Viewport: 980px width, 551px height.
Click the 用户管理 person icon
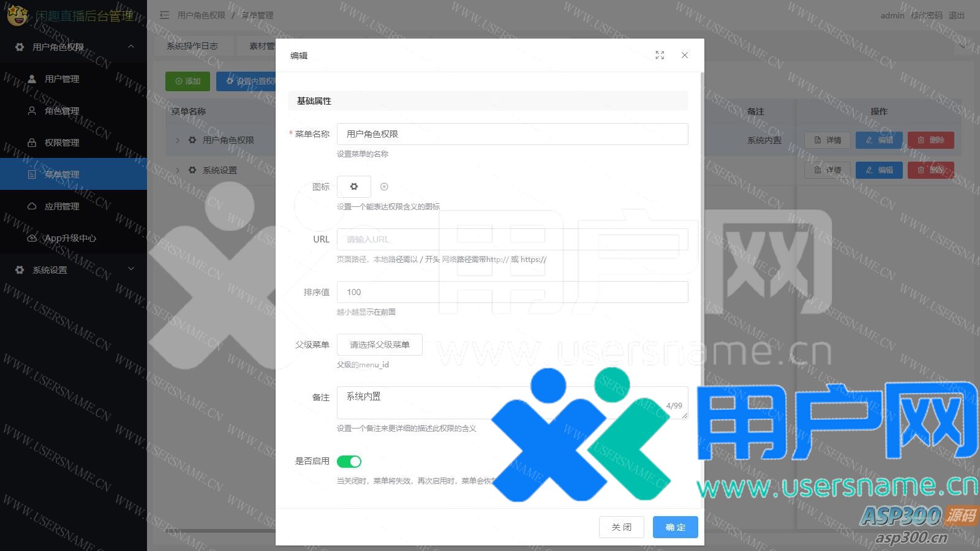point(32,79)
